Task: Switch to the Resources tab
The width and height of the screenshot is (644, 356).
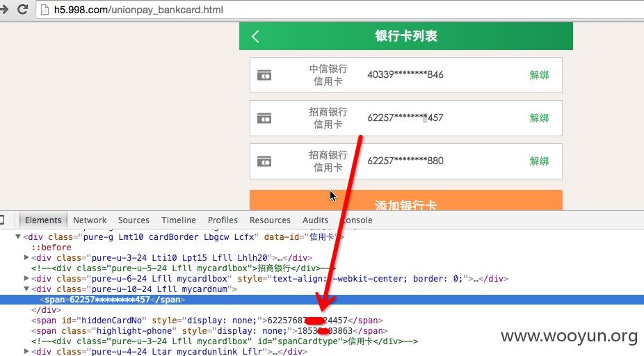Action: [x=270, y=220]
